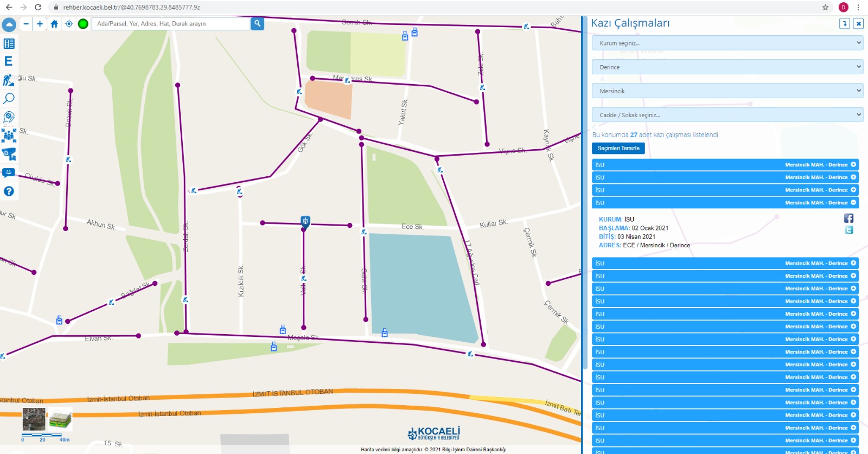Go back in the browser

[x=9, y=7]
